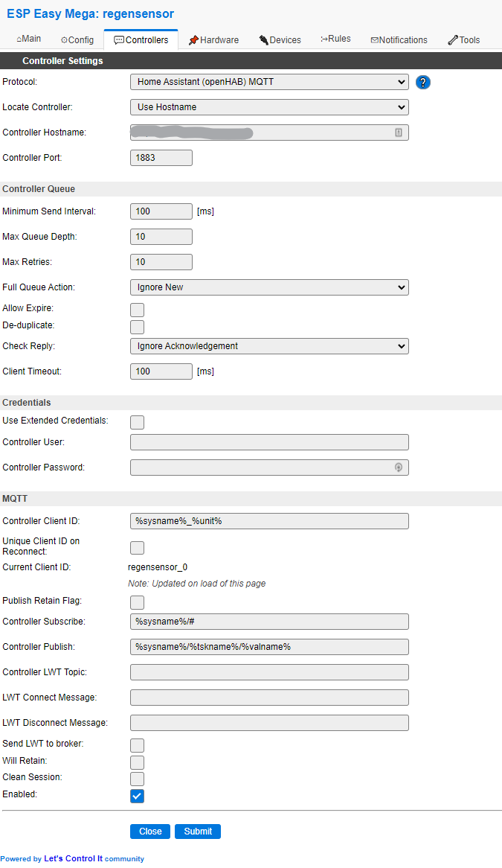Click the Controller Port input field
Screen dimensions: 502x868
tap(161, 158)
